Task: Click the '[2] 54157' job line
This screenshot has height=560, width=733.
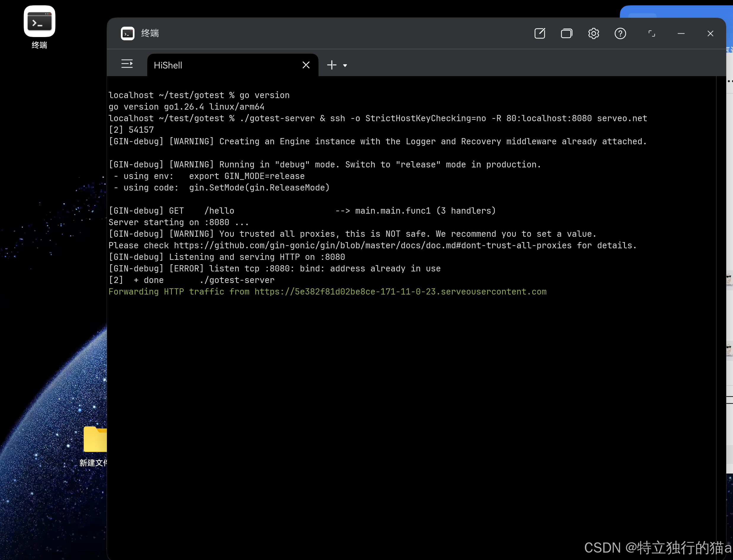Action: (x=131, y=130)
